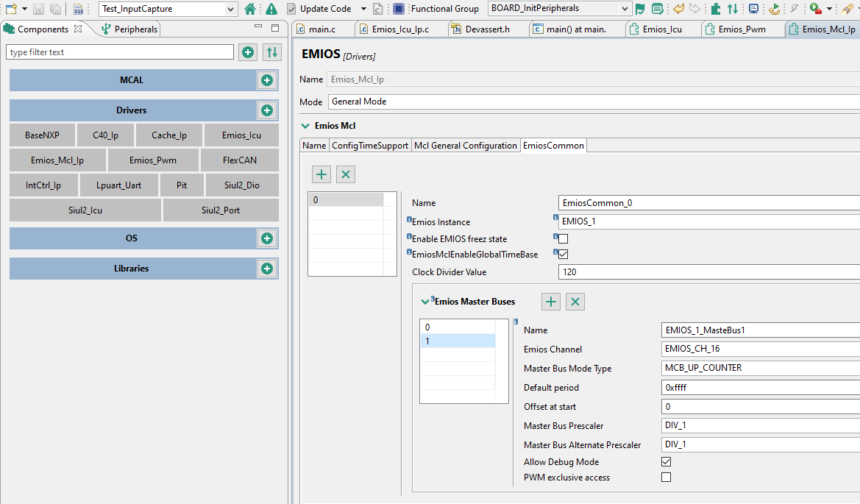Open the Problems warning icon on toolbar
This screenshot has height=504, width=860.
point(270,8)
